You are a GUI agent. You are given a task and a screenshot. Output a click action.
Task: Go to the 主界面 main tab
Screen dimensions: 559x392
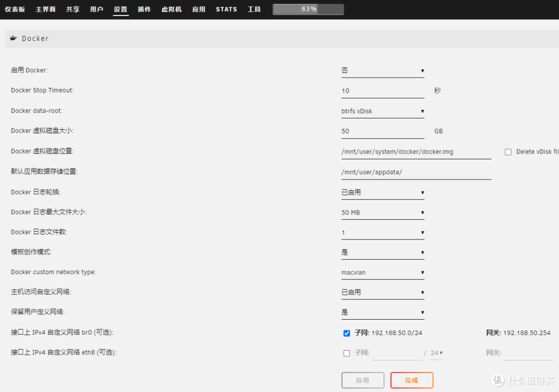point(46,9)
